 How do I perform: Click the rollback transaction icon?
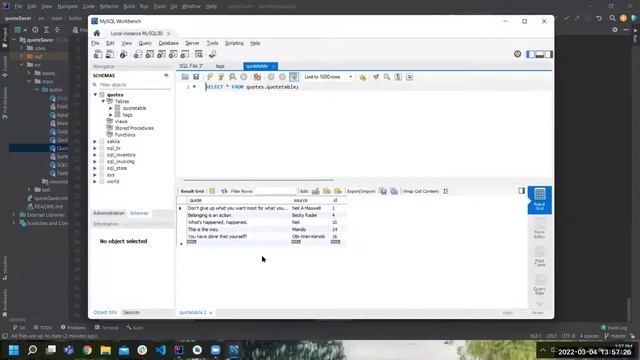point(282,77)
